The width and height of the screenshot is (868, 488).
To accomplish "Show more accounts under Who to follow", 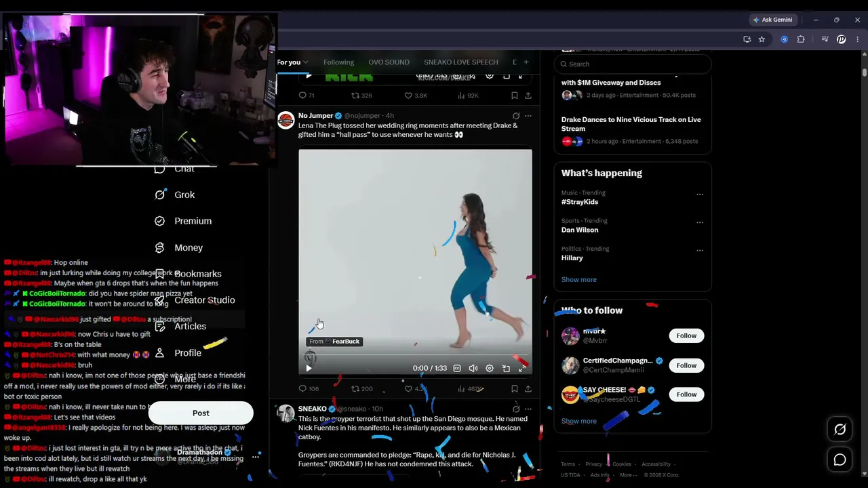I will click(x=578, y=421).
